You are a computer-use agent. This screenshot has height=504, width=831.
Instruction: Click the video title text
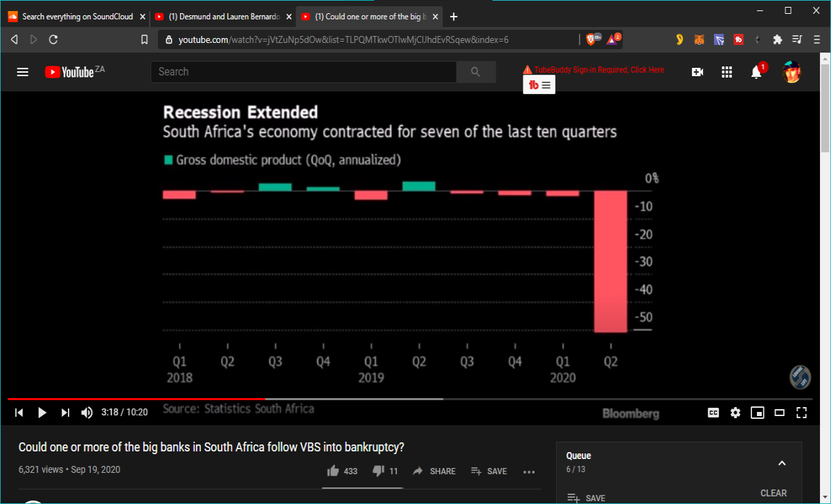[211, 447]
